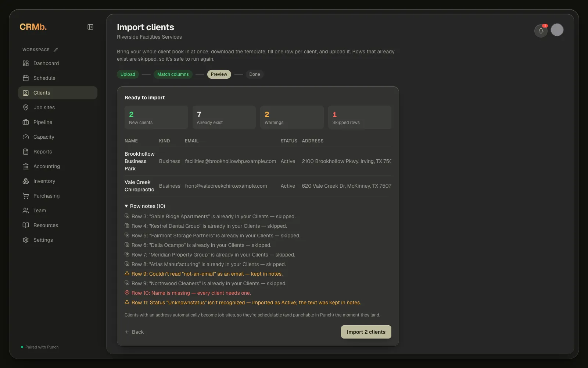Click the Pipeline briefcase icon
The width and height of the screenshot is (588, 368).
point(26,122)
